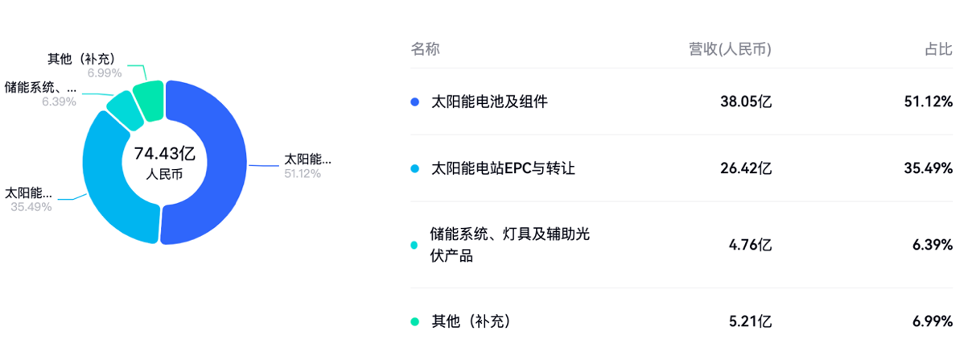Click the 太阳能电站EPC与转让 legend dot
The width and height of the screenshot is (980, 348).
click(x=415, y=169)
